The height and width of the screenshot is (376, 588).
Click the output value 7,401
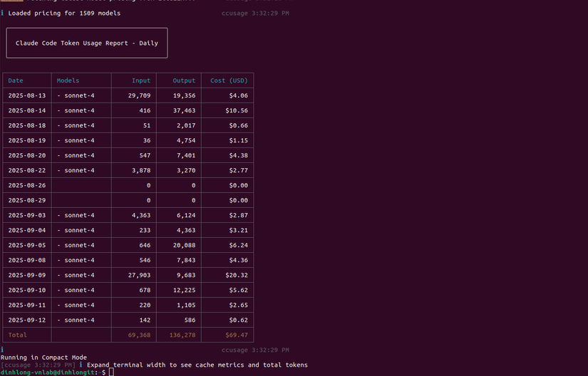pos(186,155)
